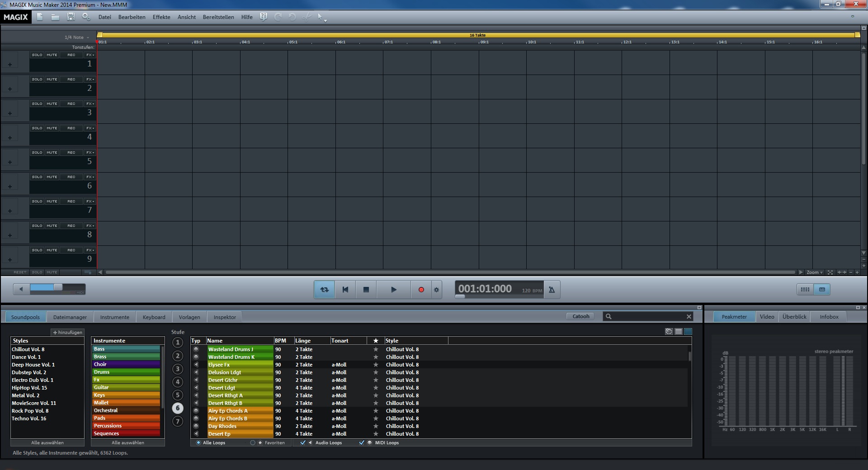
Task: Mute track 8
Action: click(52, 226)
